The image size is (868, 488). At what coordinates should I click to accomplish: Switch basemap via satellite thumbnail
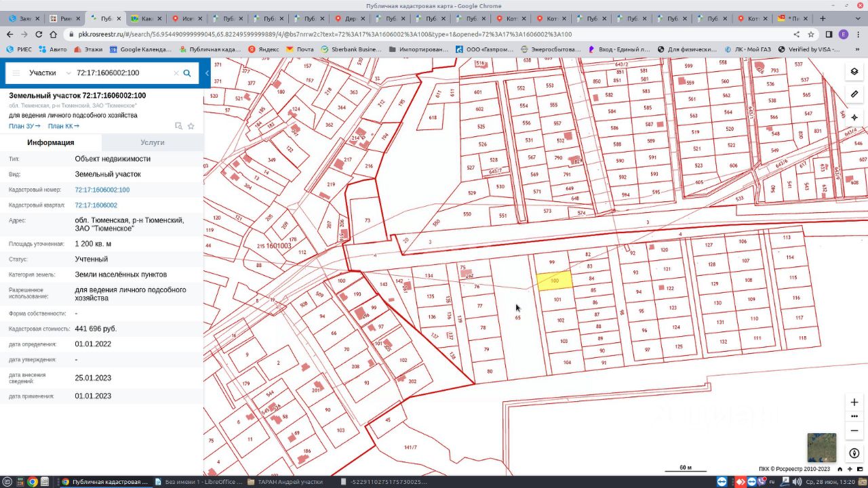[821, 447]
